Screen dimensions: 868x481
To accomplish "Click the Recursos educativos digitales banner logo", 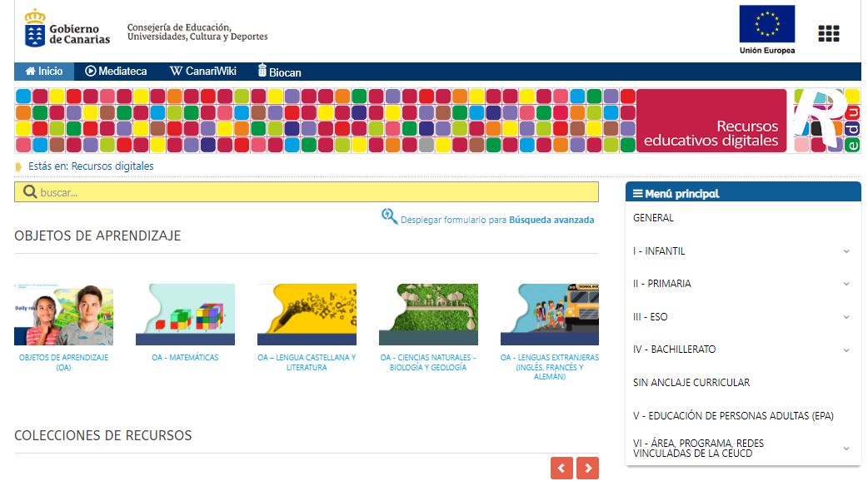I will click(x=826, y=121).
